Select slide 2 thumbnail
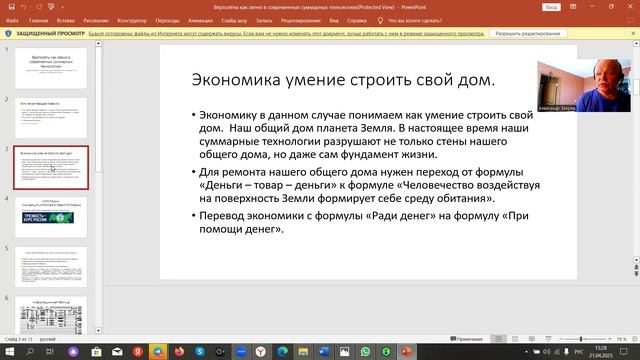Image resolution: width=640 pixels, height=360 pixels. (x=51, y=118)
